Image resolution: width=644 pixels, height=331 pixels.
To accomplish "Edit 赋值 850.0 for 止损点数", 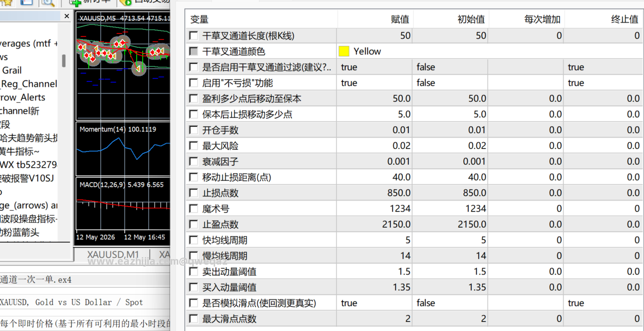I will point(375,193).
